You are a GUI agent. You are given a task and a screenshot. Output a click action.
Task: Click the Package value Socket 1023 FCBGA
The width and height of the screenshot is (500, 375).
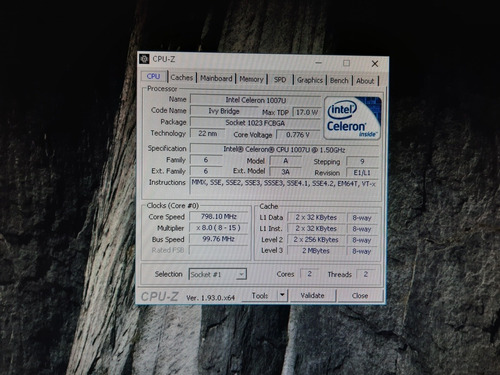click(x=255, y=123)
